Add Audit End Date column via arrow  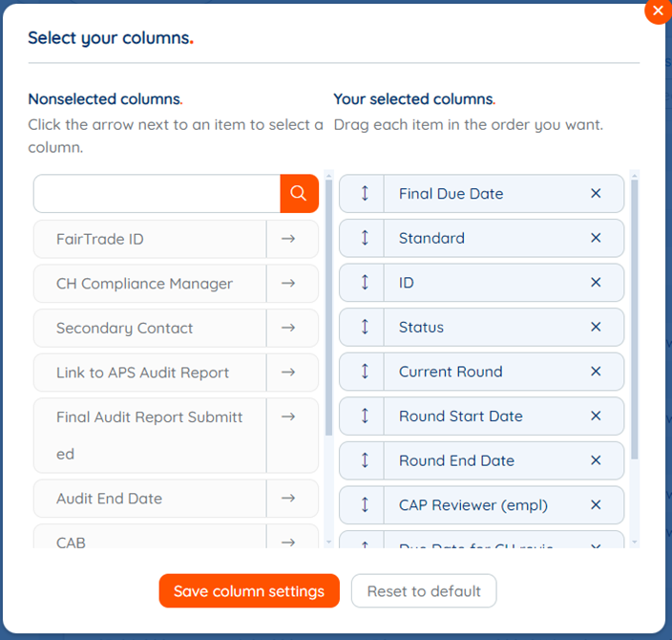pos(288,498)
